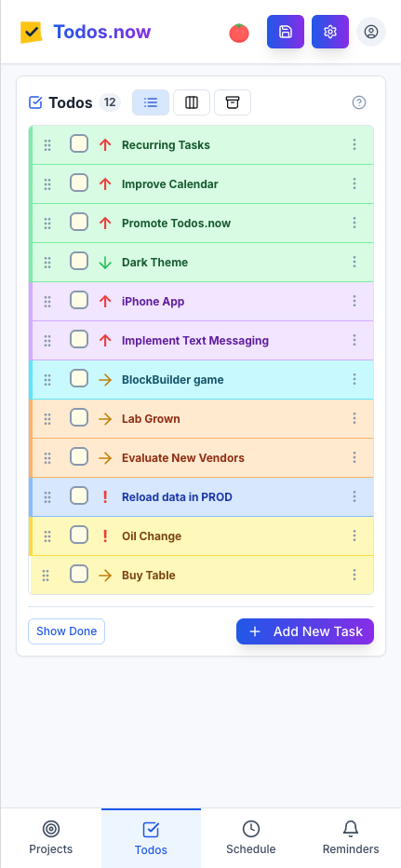Tick the Oil Change checkbox
This screenshot has width=401, height=868.
79,536
